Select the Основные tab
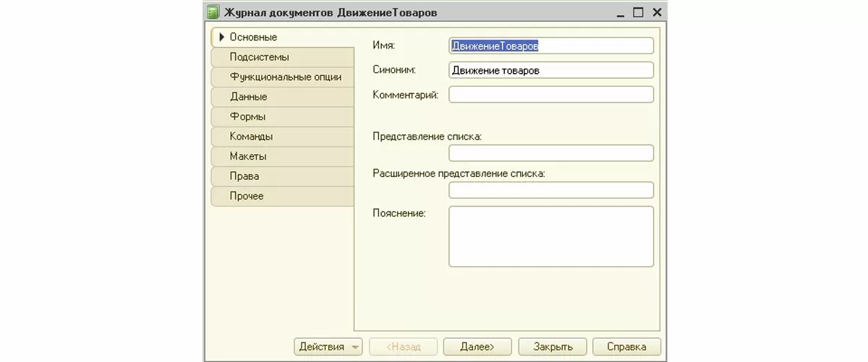The height and width of the screenshot is (362, 868). pos(253,37)
